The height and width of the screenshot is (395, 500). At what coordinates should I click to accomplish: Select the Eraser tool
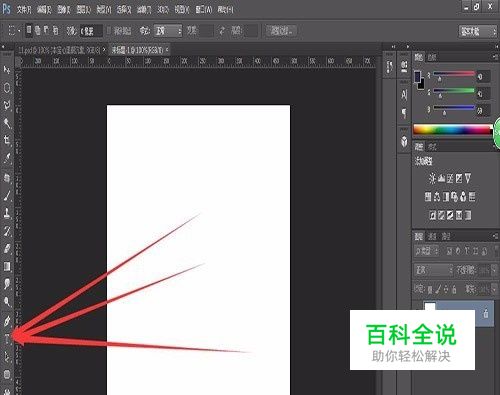tap(7, 248)
